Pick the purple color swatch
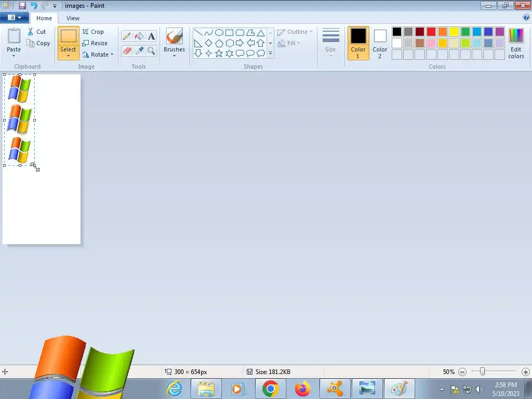The image size is (532, 399). point(500,32)
